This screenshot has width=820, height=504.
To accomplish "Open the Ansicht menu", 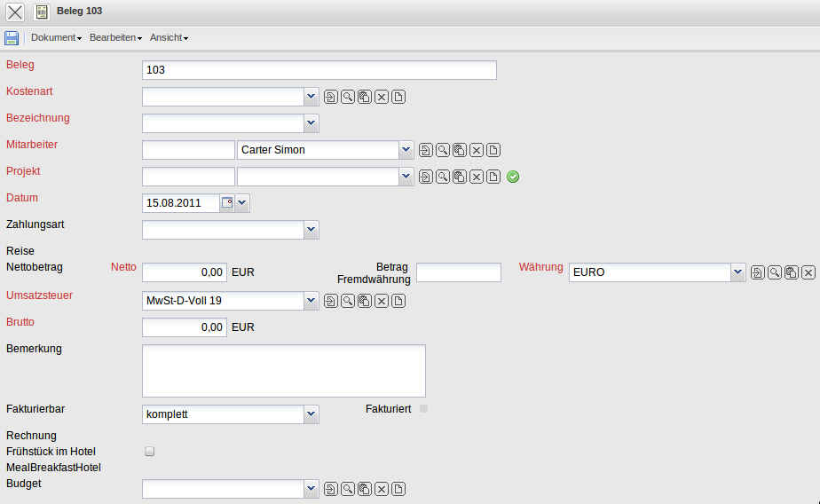I will tap(169, 38).
